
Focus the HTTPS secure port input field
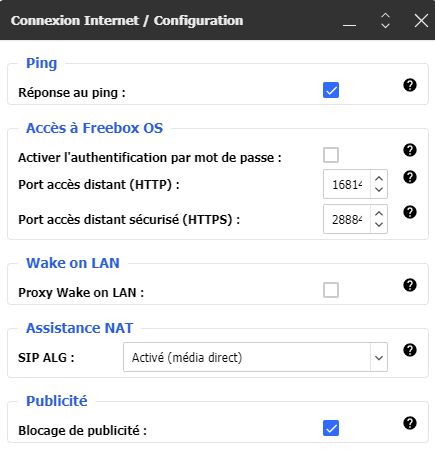pos(347,219)
